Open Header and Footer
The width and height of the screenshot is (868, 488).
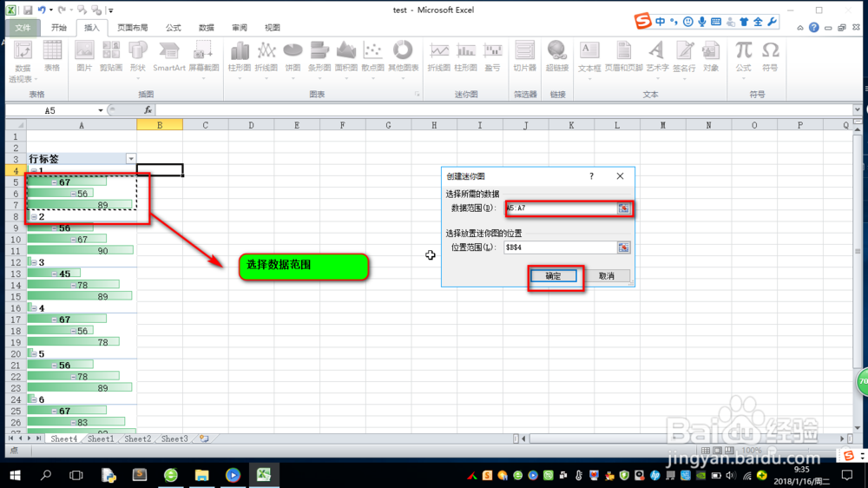tap(623, 56)
